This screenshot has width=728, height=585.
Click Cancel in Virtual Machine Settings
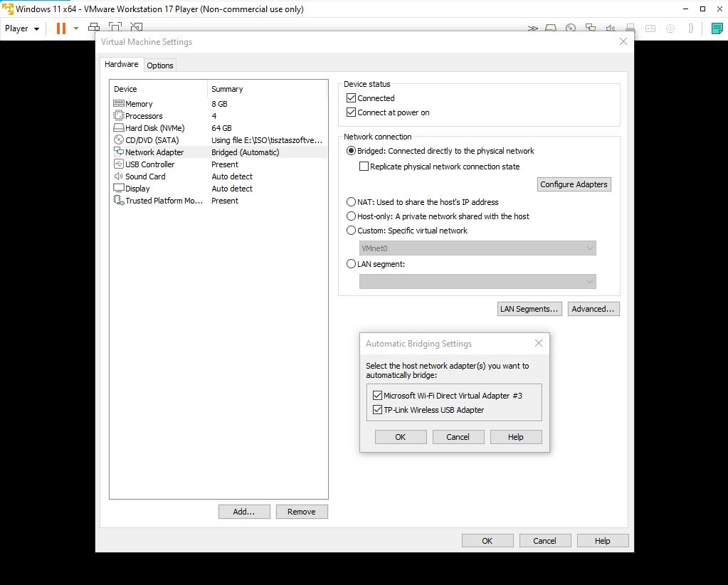[x=545, y=541]
